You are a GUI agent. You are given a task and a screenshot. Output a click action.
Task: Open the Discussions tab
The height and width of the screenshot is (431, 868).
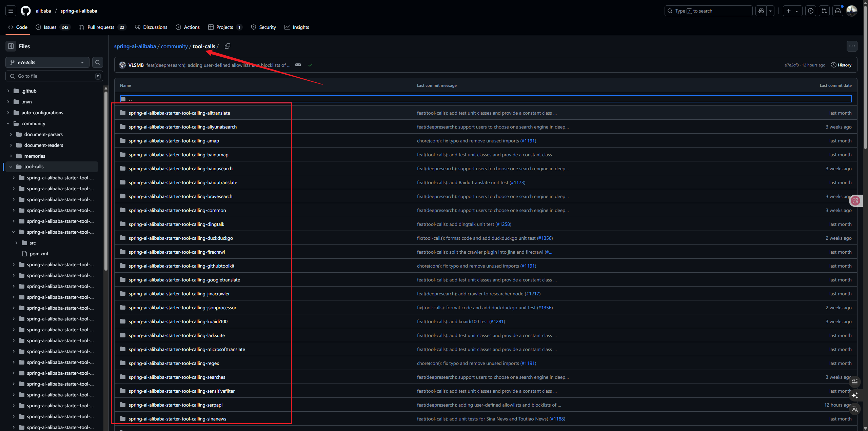click(151, 27)
